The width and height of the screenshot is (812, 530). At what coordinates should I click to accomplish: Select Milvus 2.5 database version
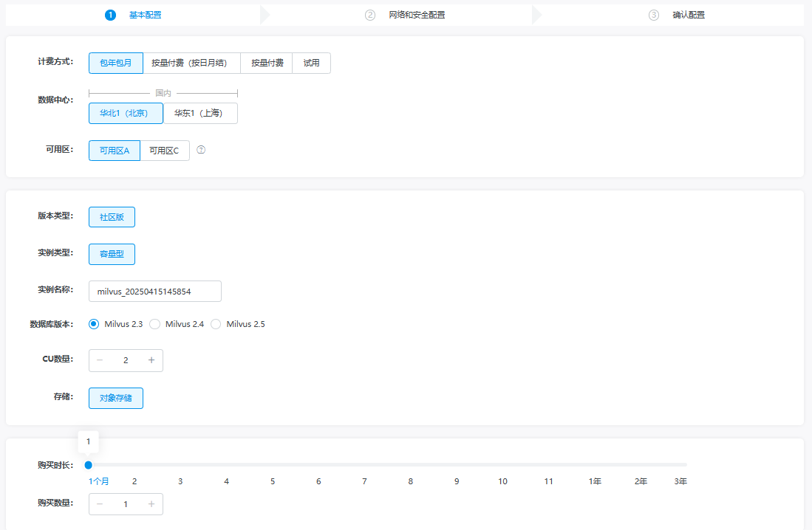click(x=216, y=324)
